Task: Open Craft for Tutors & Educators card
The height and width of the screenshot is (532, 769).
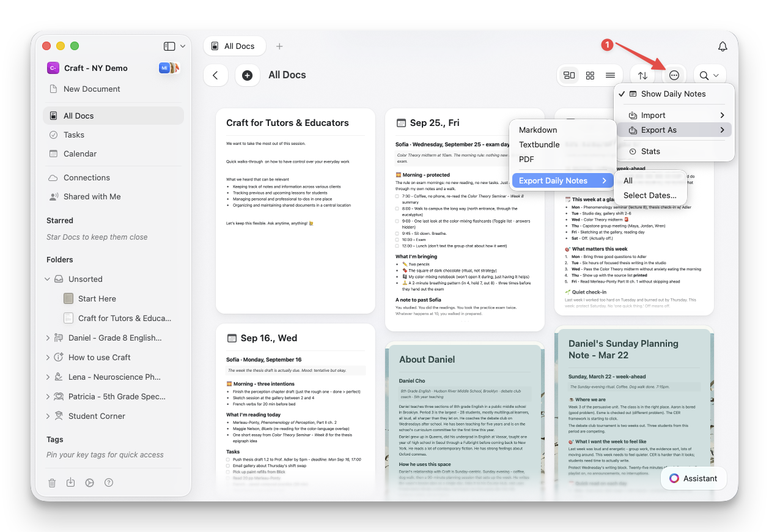Action: tap(295, 211)
